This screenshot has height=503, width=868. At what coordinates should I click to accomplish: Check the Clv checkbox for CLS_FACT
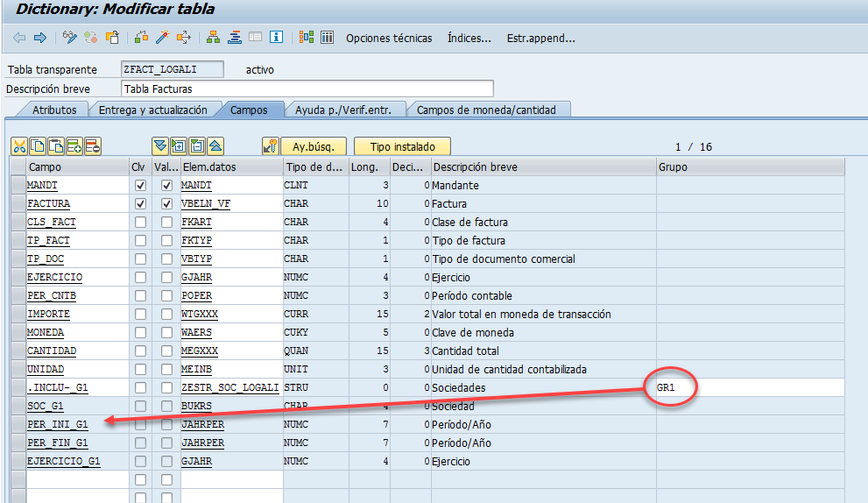141,222
